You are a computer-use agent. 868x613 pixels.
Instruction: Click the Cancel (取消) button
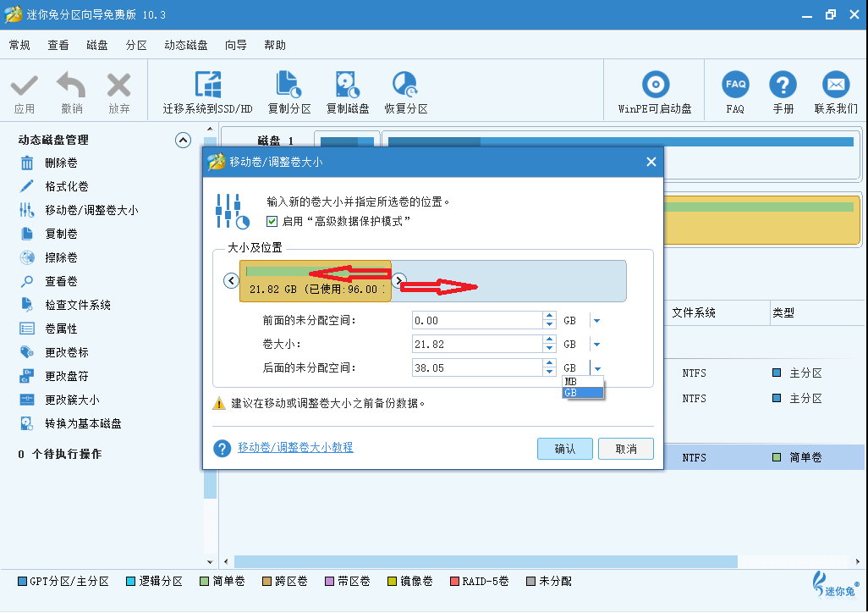tap(625, 449)
